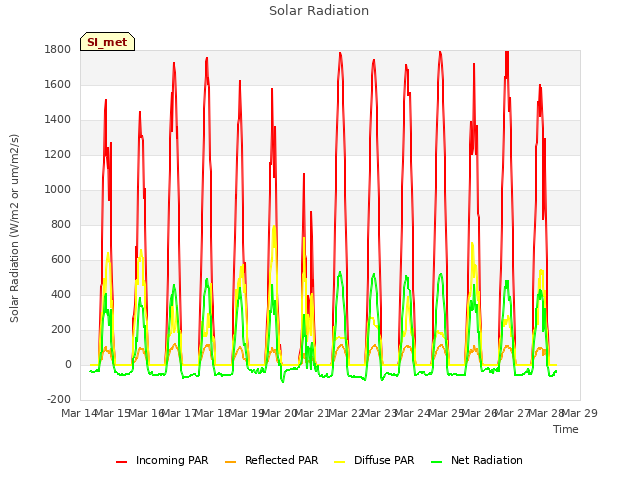Select the Reflected PAR legend label

pyautogui.click(x=281, y=460)
